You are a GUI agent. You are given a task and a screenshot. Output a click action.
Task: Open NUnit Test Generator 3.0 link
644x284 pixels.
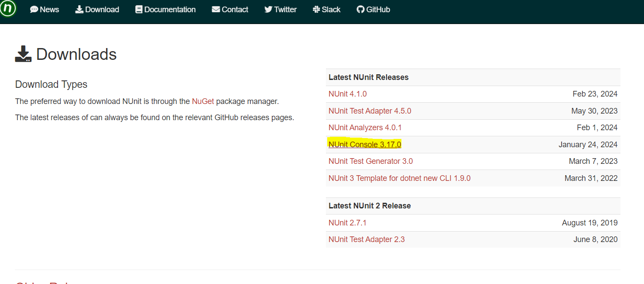(371, 161)
